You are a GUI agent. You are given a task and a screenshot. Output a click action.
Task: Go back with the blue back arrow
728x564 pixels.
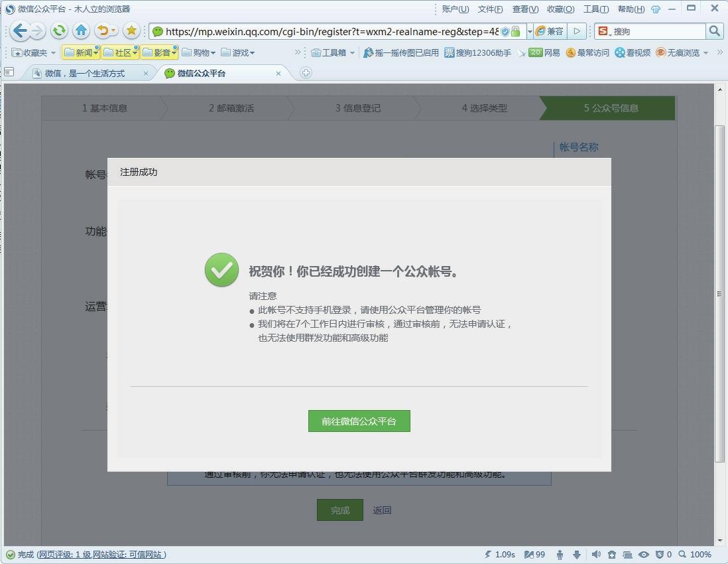point(19,31)
